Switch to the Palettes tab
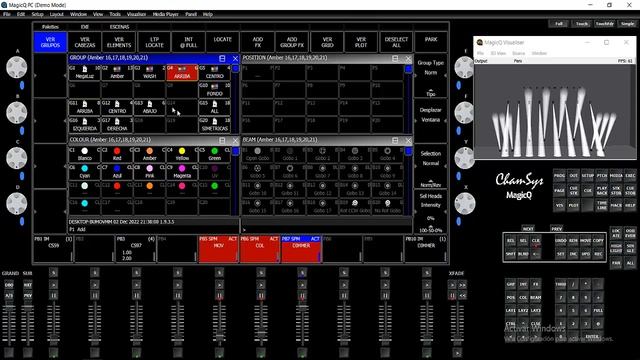The width and height of the screenshot is (640, 360). pos(50,27)
